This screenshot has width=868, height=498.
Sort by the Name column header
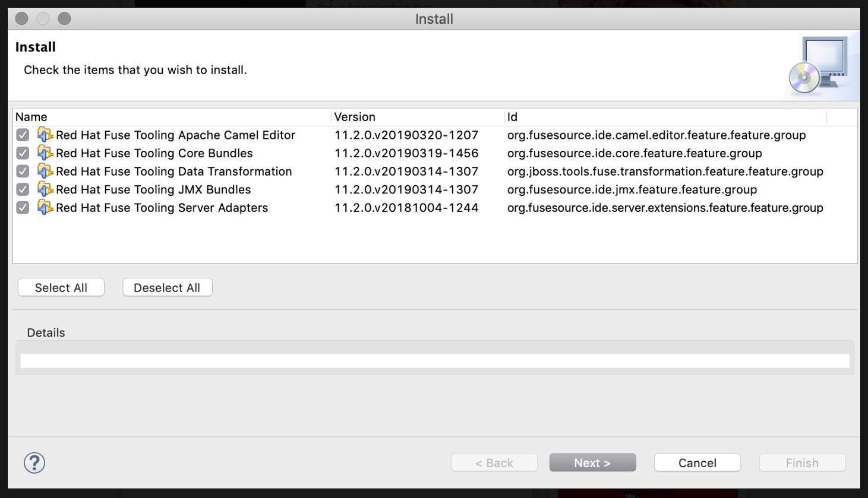pos(171,117)
